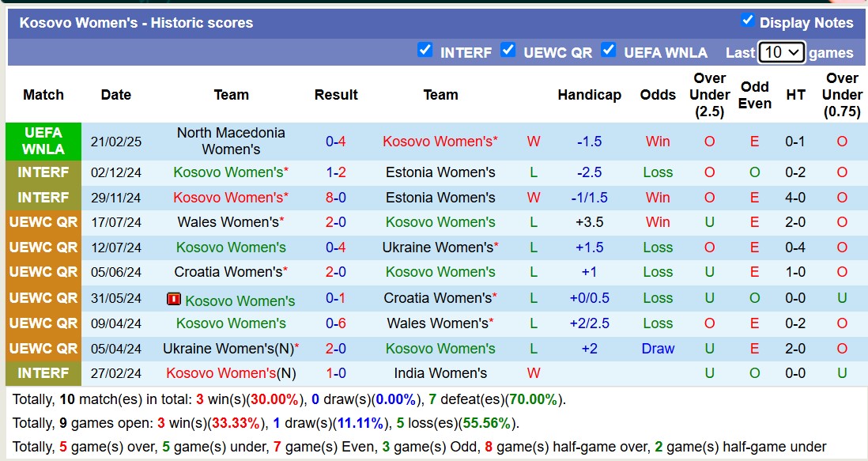
Task: Select the 8-0 result against Estonia
Action: [336, 198]
